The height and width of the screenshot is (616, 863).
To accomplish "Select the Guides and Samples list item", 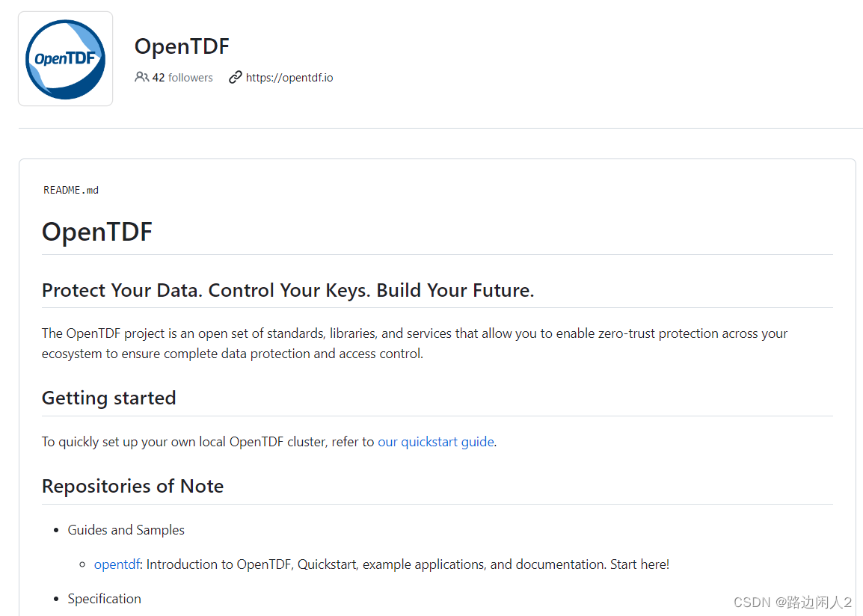I will [x=126, y=530].
